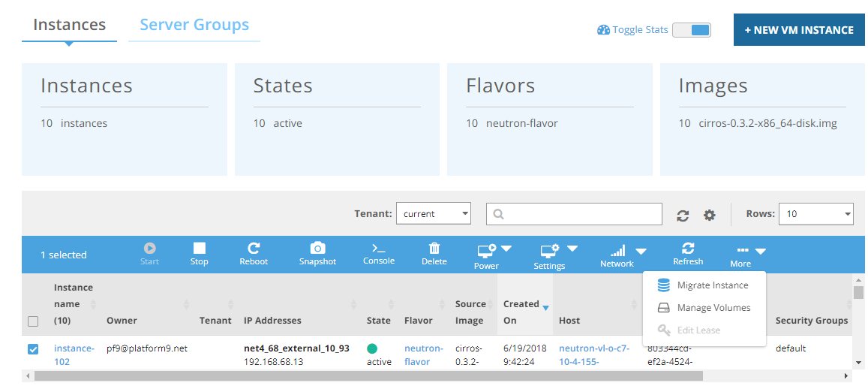Check the select-all header checkbox
This screenshot has height=386, width=868.
(33, 321)
